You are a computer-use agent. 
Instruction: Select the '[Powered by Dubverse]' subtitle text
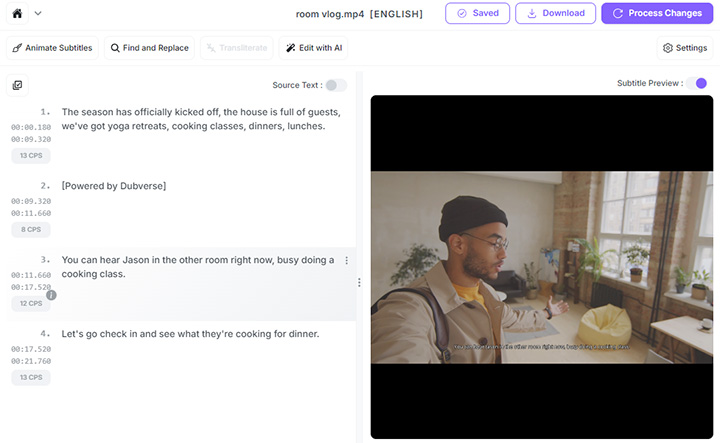coord(114,186)
